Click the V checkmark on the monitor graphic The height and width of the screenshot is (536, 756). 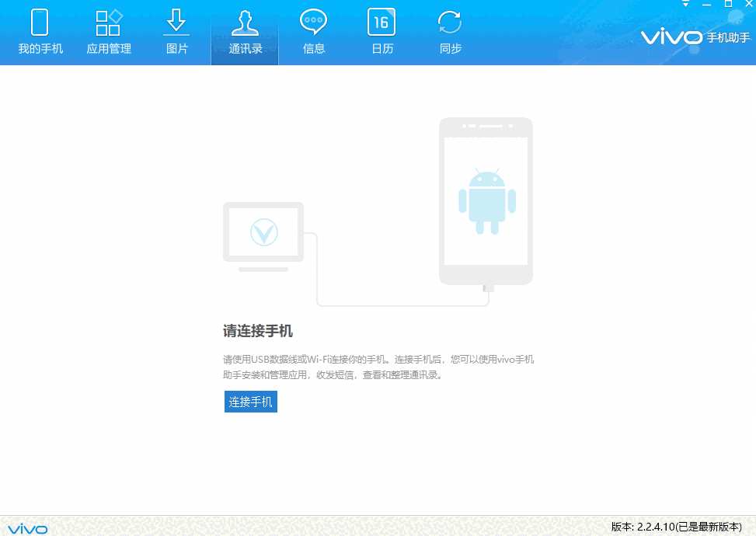[263, 231]
